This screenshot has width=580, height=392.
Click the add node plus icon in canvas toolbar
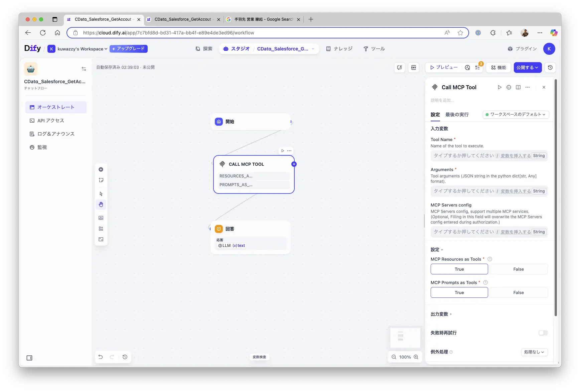click(101, 169)
